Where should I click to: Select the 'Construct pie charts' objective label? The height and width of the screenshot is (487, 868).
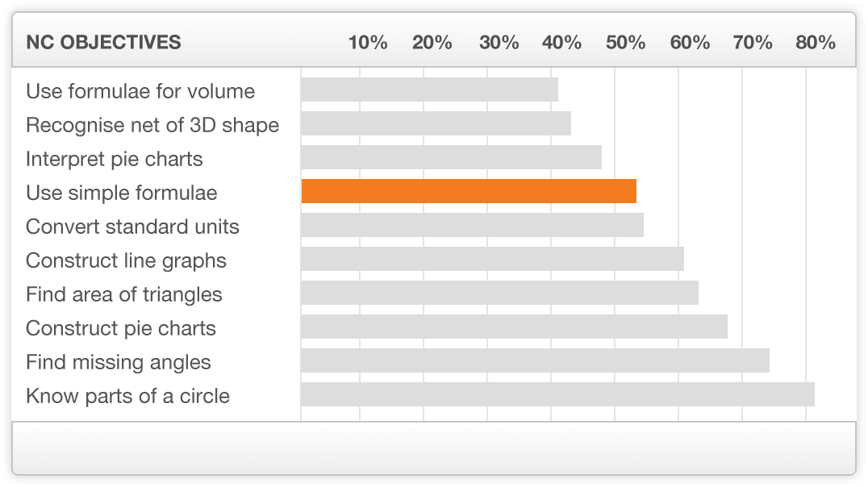point(121,328)
